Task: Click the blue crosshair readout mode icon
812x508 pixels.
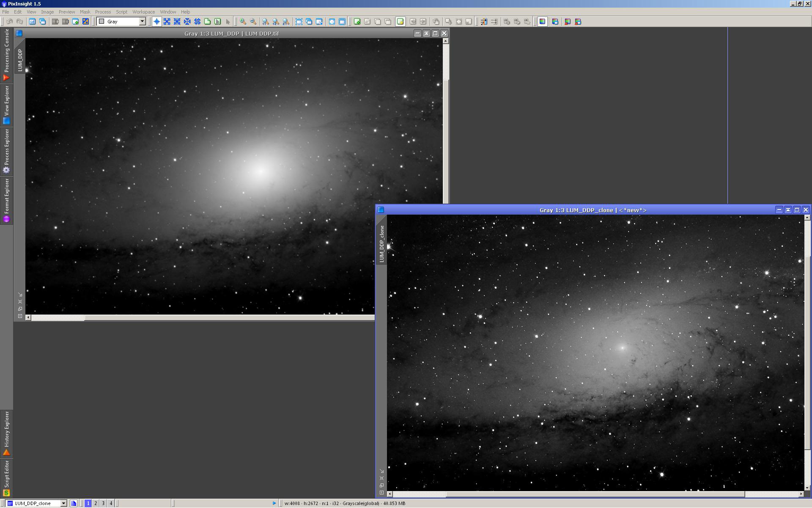Action: (x=156, y=22)
